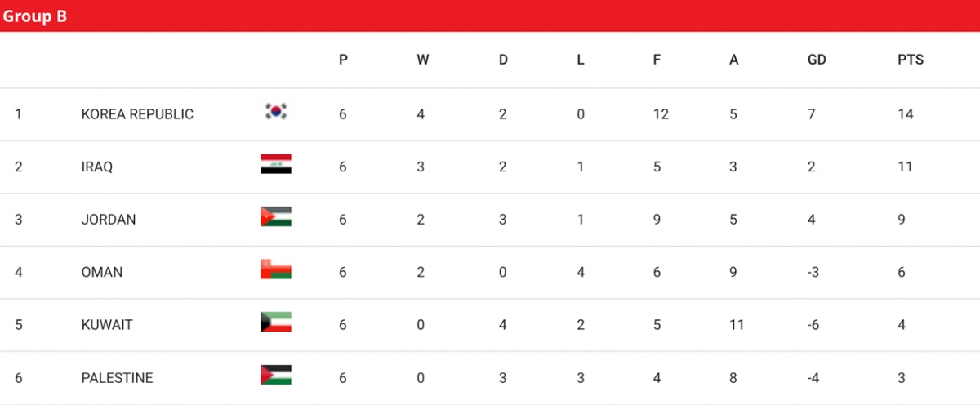Click the Iraq flag icon
This screenshot has width=980, height=405.
(x=276, y=164)
